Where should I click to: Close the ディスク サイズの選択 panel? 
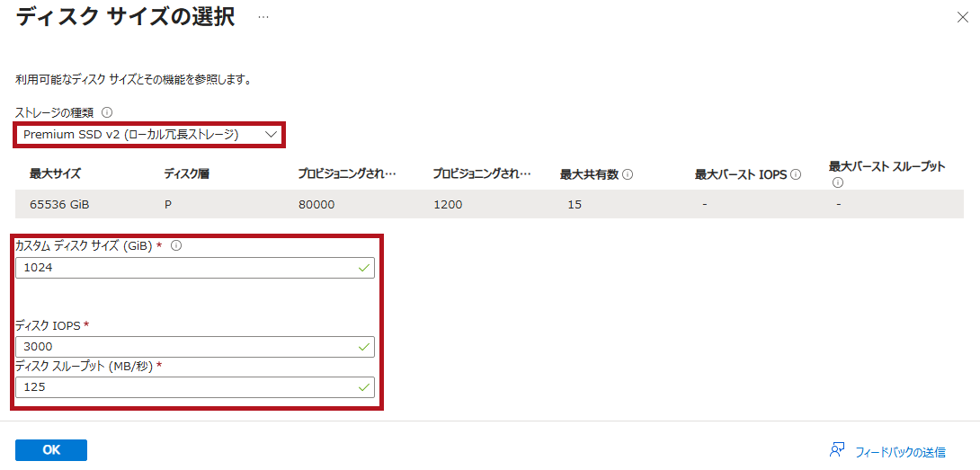tap(962, 17)
